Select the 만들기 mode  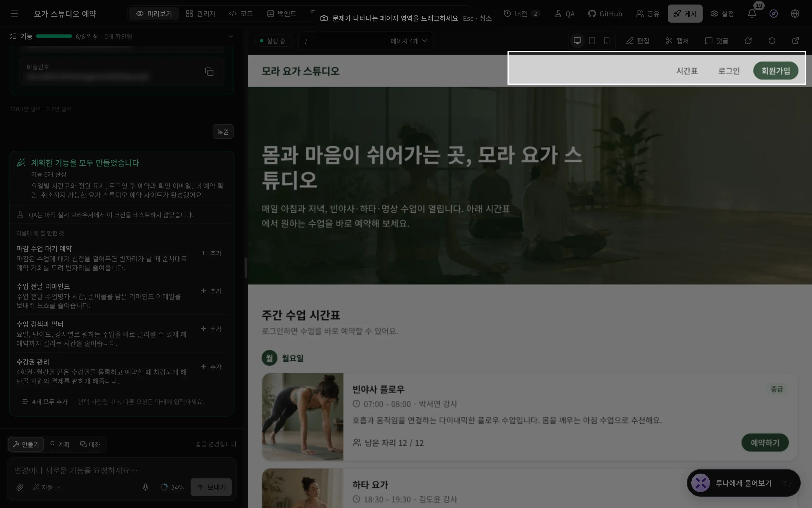(x=26, y=444)
